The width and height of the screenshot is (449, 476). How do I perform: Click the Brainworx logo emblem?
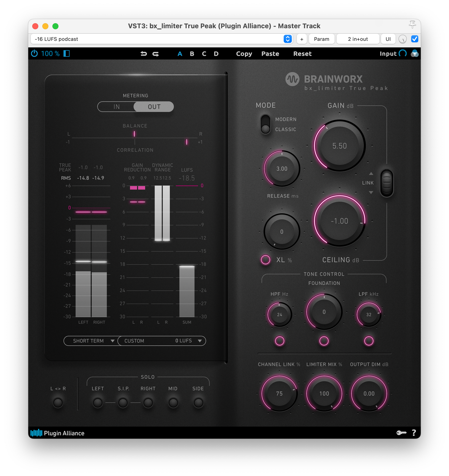292,79
